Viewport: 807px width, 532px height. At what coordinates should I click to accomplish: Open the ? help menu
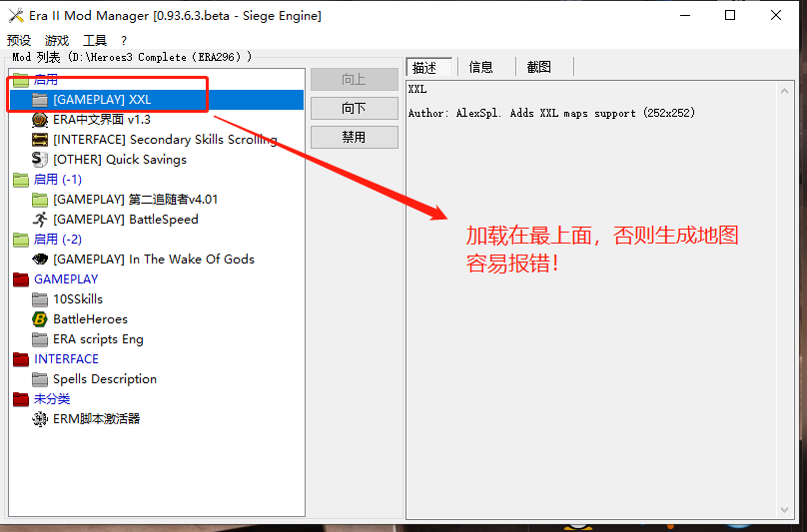[124, 40]
